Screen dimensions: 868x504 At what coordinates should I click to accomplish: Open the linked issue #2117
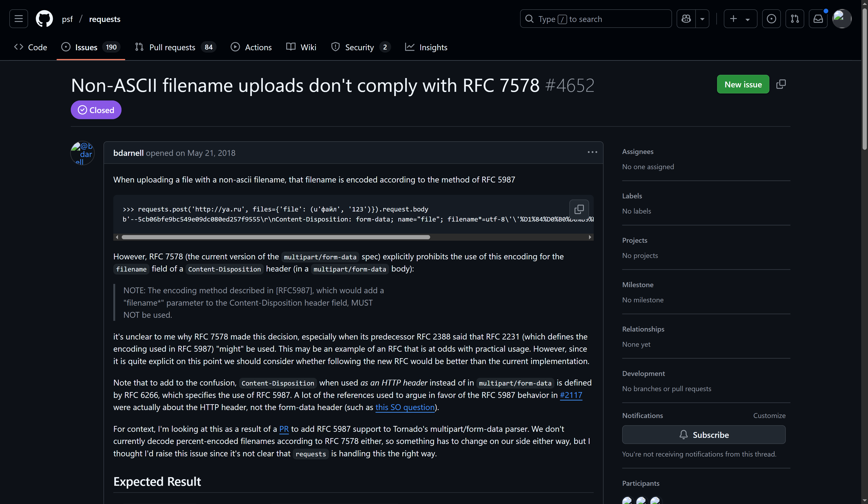[x=571, y=395]
